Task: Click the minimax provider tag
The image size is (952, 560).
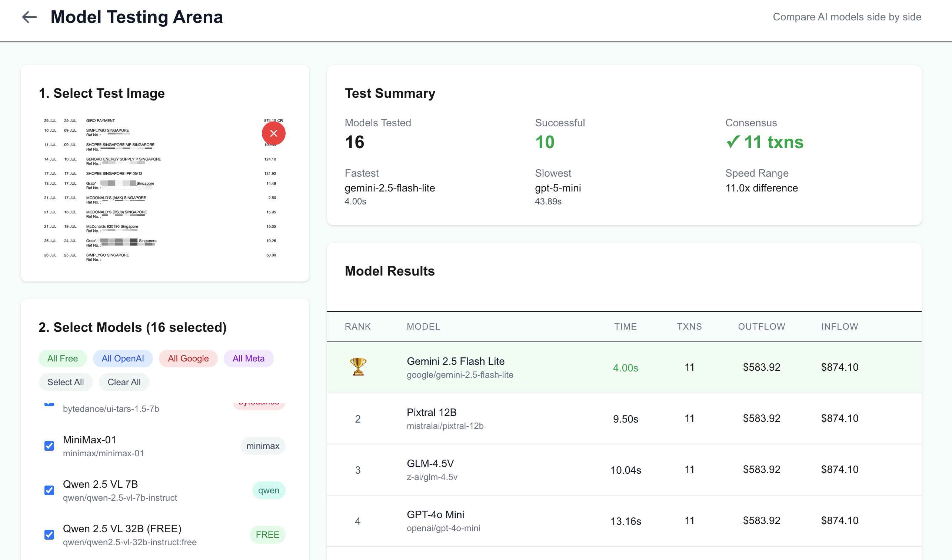Action: point(263,446)
